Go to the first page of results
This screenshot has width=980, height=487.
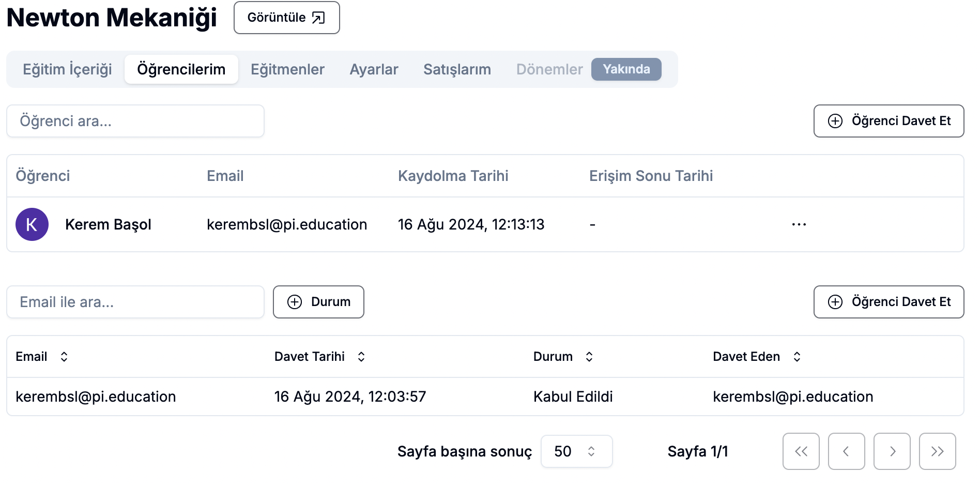(x=801, y=451)
